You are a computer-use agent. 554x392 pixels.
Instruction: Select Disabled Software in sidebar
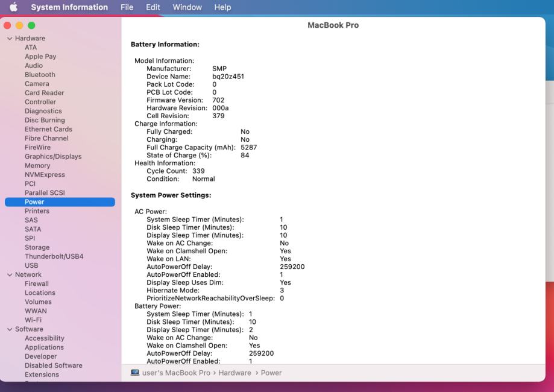coord(54,365)
